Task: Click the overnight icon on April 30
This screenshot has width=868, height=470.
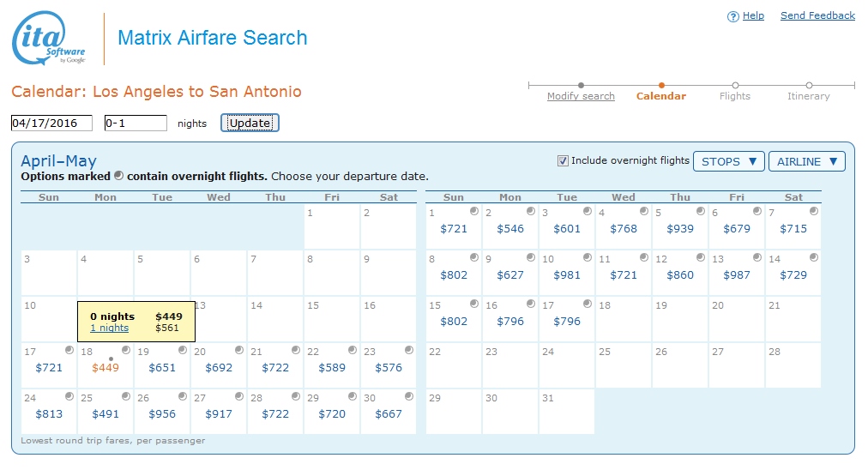Action: 409,396
